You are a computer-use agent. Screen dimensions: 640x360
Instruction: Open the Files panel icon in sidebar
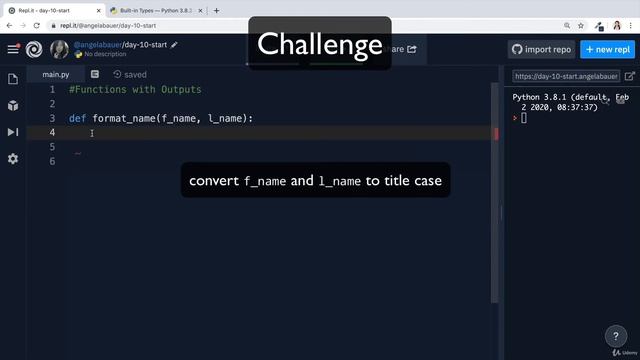pyautogui.click(x=13, y=79)
